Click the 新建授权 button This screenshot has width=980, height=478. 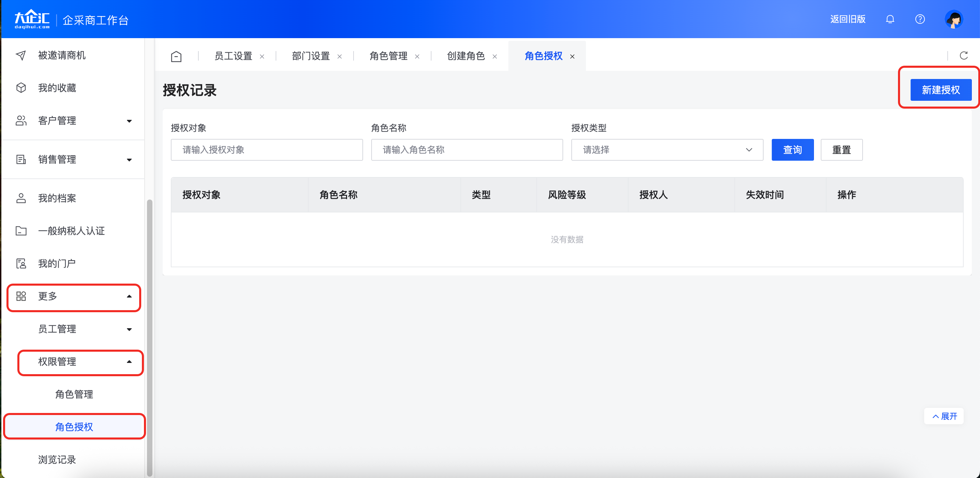941,90
